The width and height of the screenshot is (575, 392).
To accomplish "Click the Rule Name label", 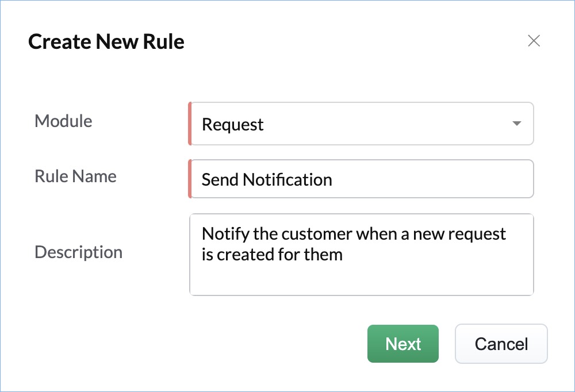I will tap(75, 176).
